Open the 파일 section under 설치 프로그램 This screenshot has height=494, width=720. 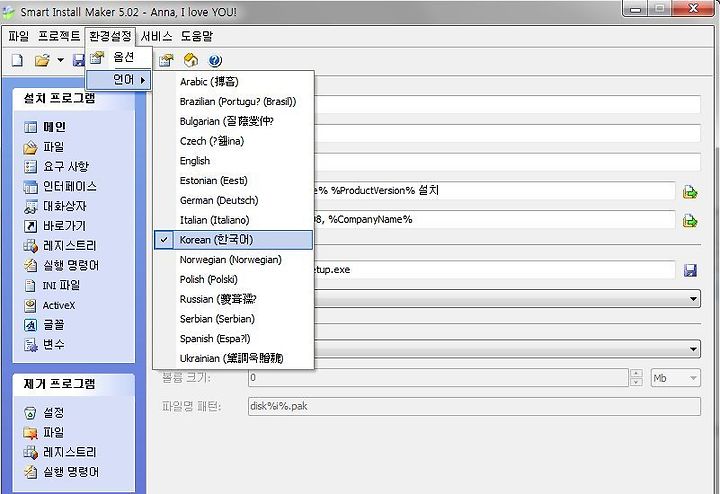point(44,147)
